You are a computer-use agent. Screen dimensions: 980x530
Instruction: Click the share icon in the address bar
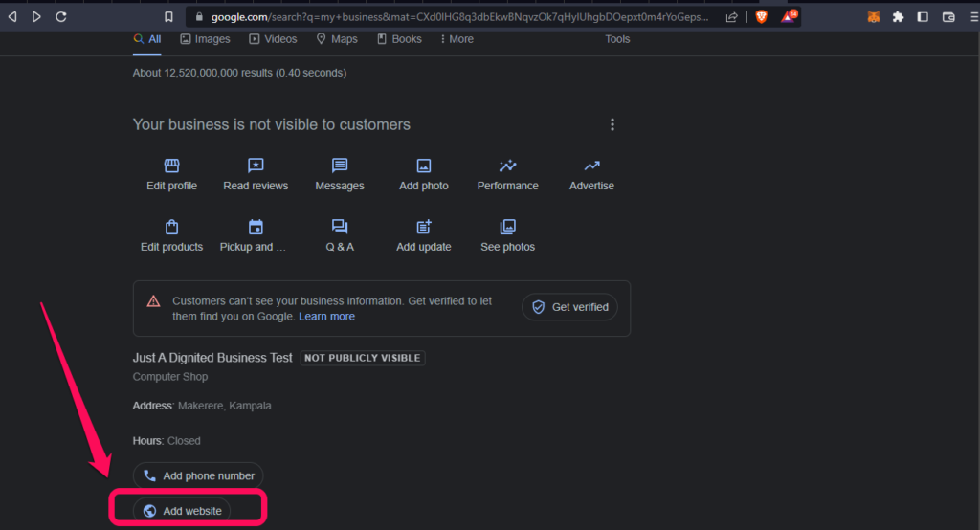731,17
